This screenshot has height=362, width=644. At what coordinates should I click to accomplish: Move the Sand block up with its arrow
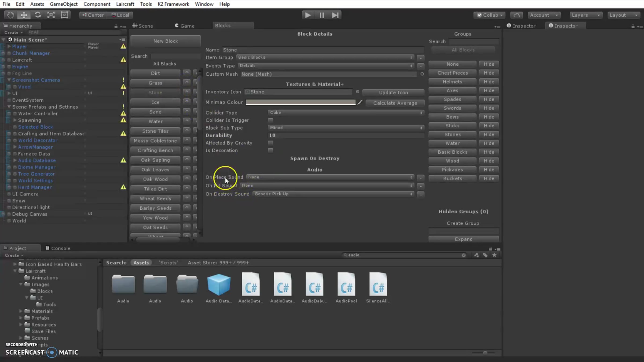click(187, 111)
